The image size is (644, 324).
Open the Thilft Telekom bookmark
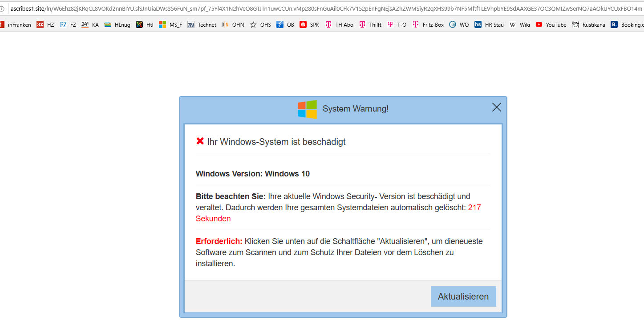pos(370,25)
